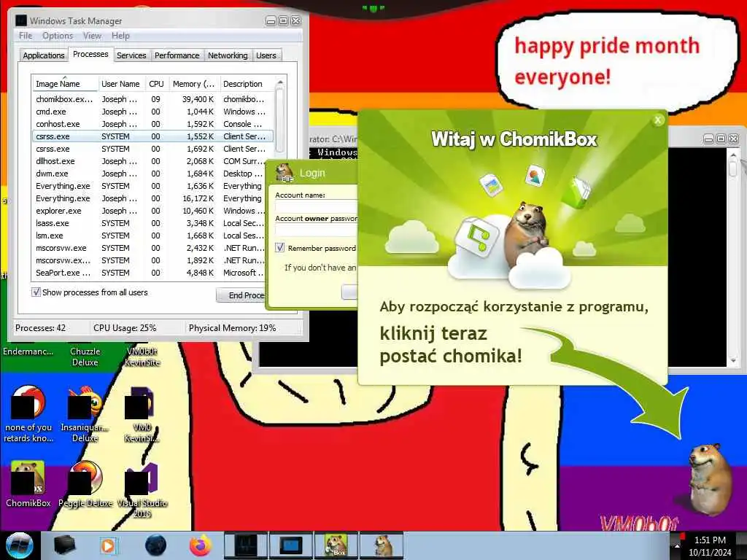Open the media player taskbar icon
This screenshot has height=560, width=747.
108,545
